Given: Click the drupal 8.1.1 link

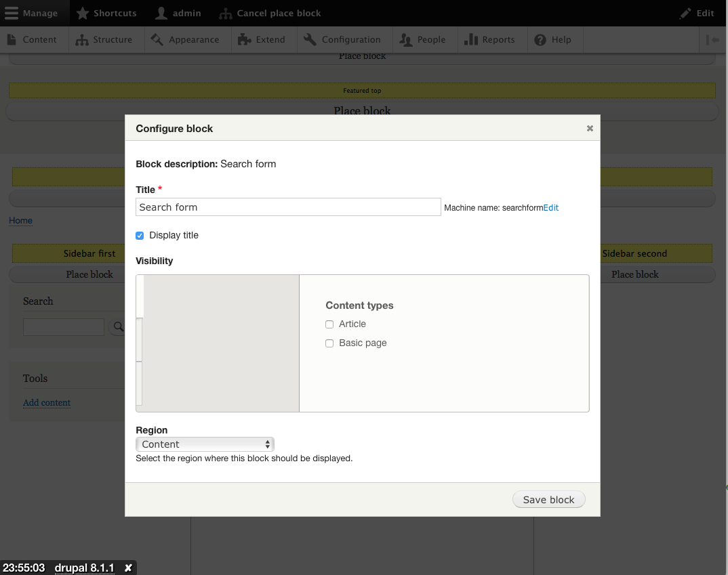Looking at the screenshot, I should pyautogui.click(x=84, y=568).
